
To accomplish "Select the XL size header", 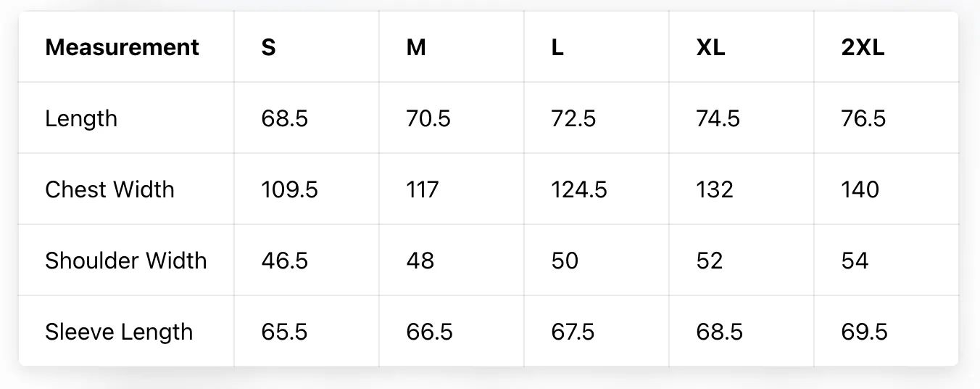I will pos(710,47).
